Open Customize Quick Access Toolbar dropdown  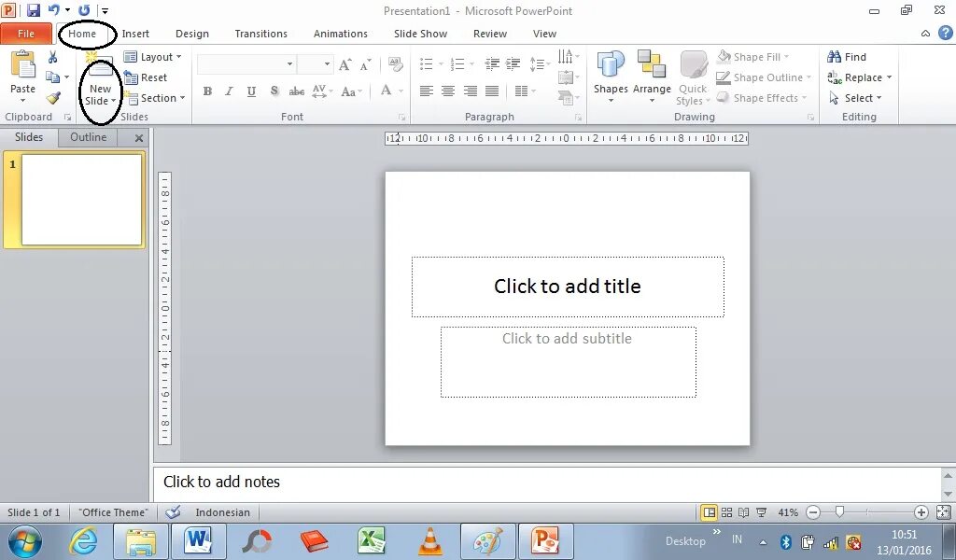[105, 10]
